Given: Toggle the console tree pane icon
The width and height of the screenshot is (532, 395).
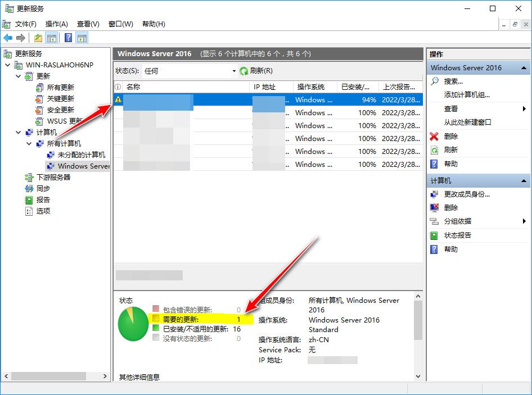Looking at the screenshot, I should tap(52, 38).
